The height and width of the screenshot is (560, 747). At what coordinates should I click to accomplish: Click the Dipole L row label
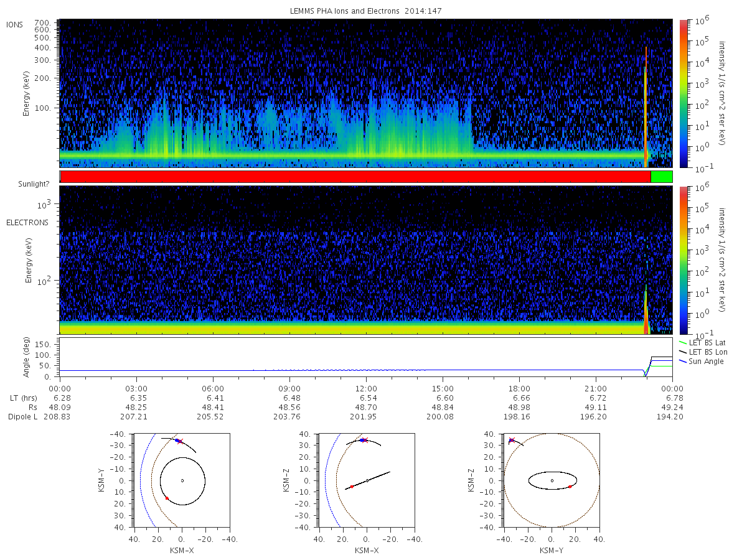(x=22, y=417)
